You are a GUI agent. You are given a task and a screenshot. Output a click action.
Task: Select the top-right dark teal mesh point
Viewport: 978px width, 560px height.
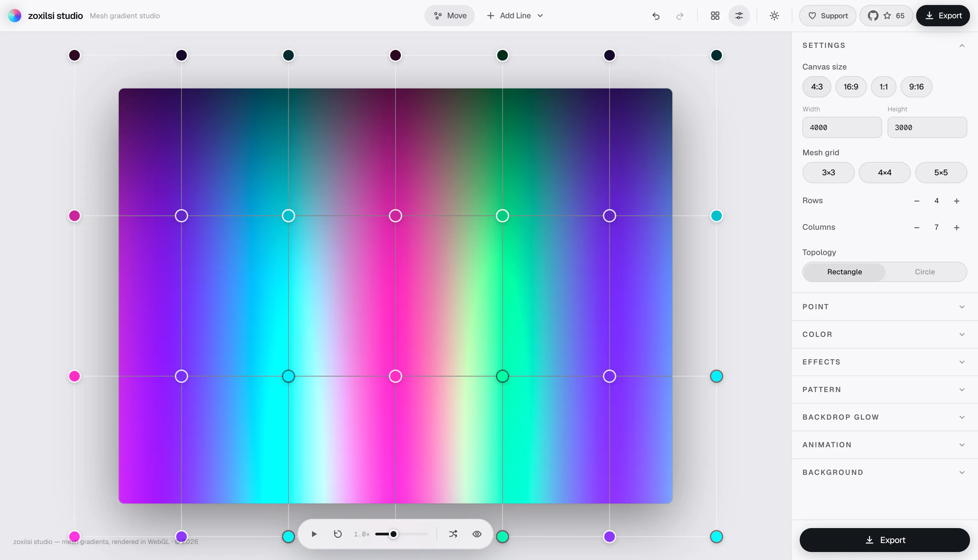pyautogui.click(x=716, y=56)
